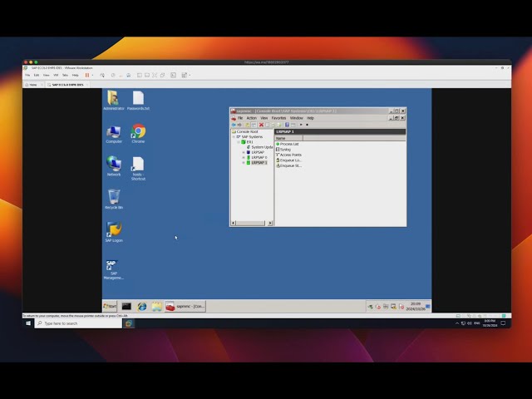Click the host Windows Start button

[28, 323]
